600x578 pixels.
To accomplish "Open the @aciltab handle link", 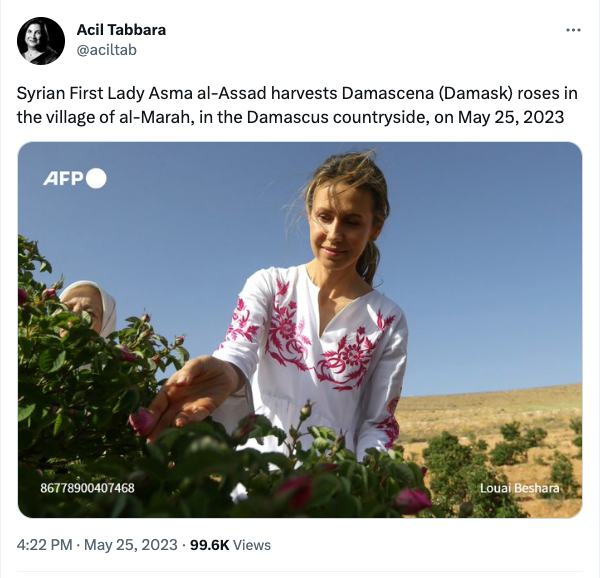I will pyautogui.click(x=107, y=50).
